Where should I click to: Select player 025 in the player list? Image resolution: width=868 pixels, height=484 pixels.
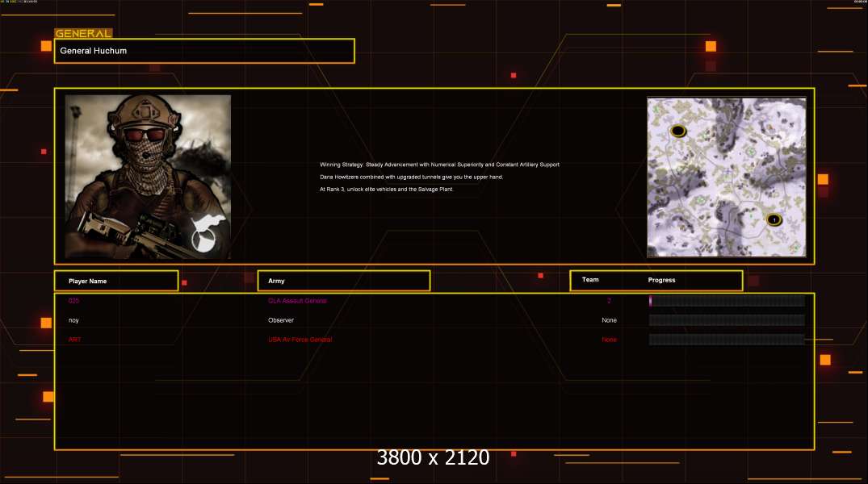[73, 301]
